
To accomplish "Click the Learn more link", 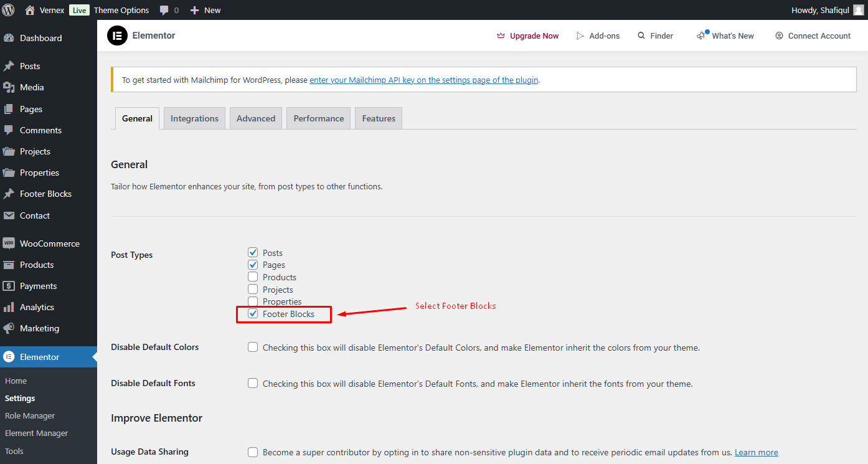I will [756, 452].
